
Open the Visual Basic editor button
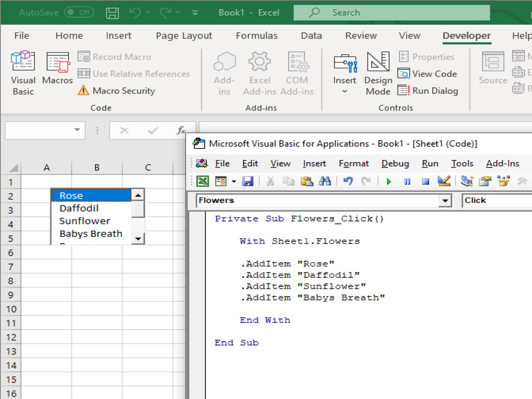(23, 73)
